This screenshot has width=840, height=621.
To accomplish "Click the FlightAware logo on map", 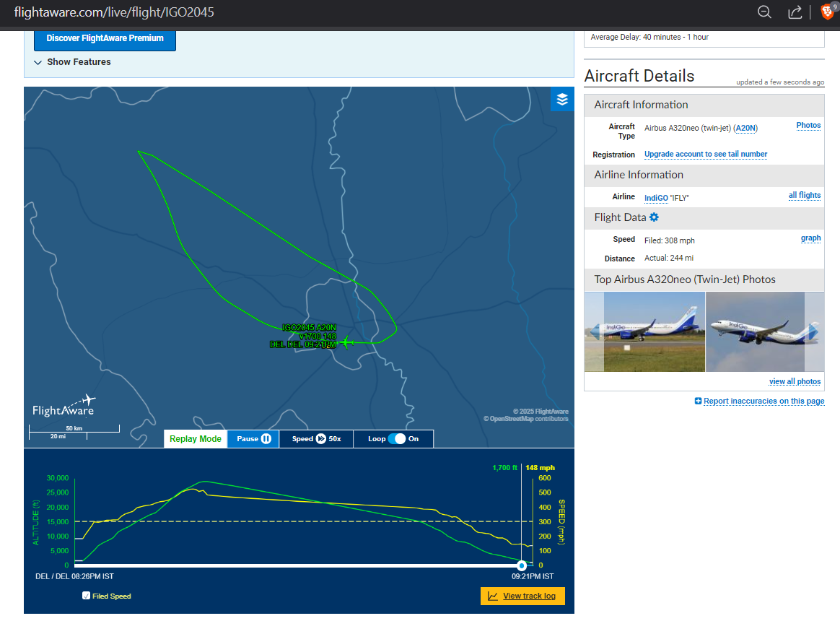I will click(x=64, y=407).
